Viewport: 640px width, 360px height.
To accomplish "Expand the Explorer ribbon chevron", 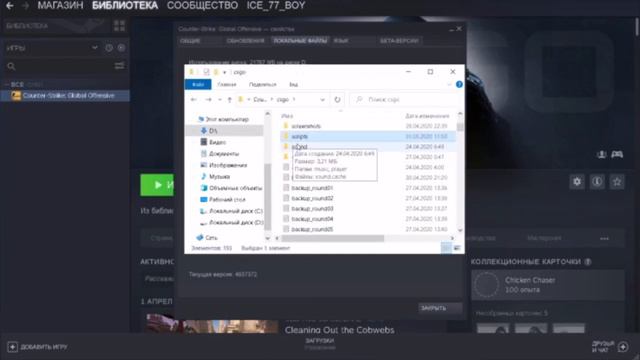I will click(449, 84).
